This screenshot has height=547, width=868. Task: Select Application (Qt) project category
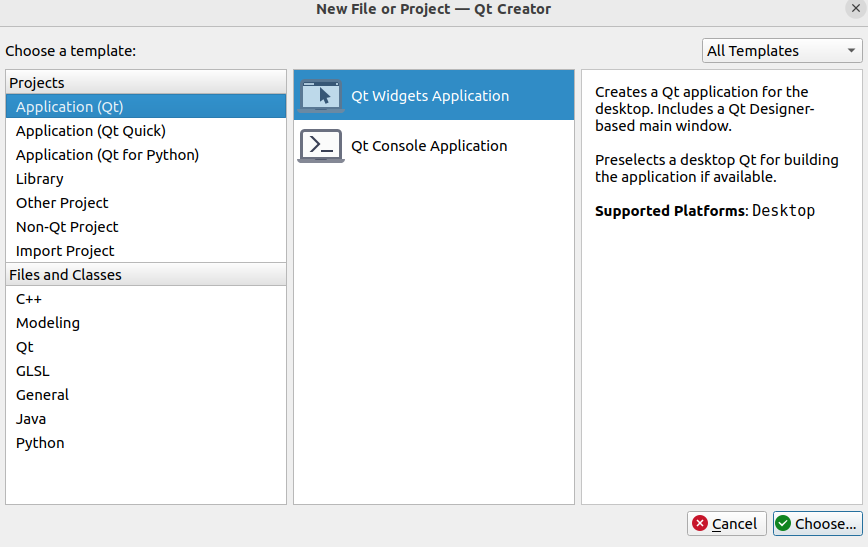pos(70,107)
